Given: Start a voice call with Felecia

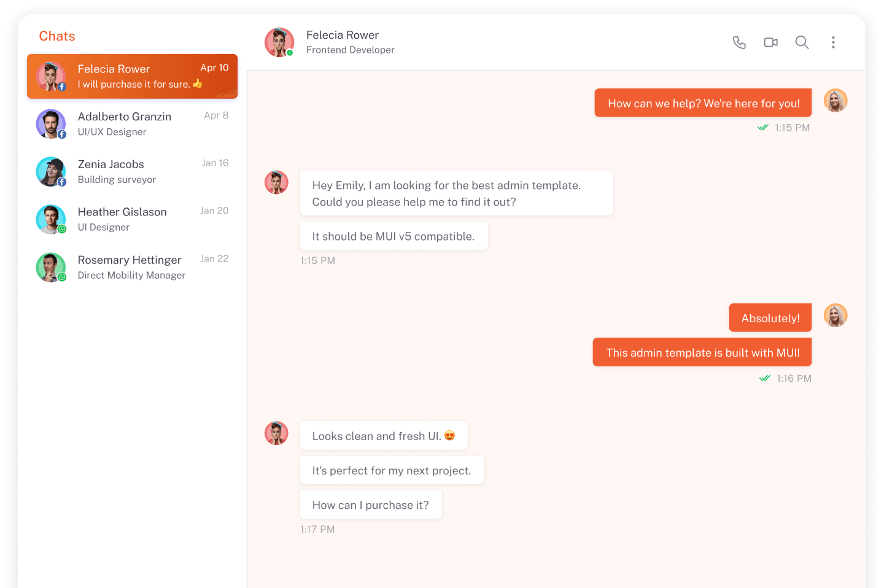Looking at the screenshot, I should [x=739, y=42].
